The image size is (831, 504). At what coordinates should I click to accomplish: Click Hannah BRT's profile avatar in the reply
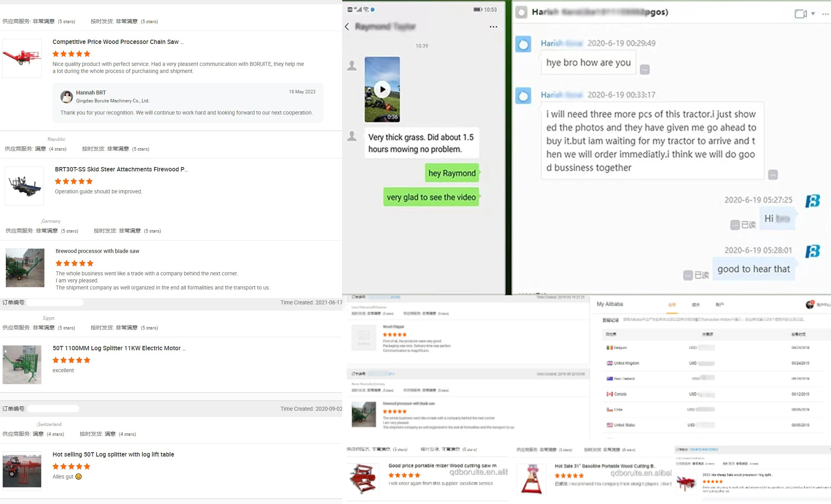click(x=67, y=96)
